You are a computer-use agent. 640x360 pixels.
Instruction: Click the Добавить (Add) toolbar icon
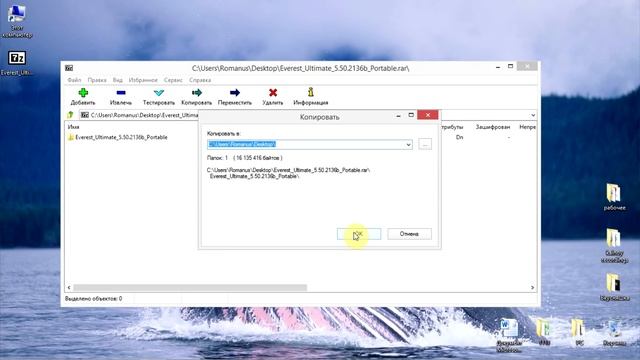click(x=83, y=93)
